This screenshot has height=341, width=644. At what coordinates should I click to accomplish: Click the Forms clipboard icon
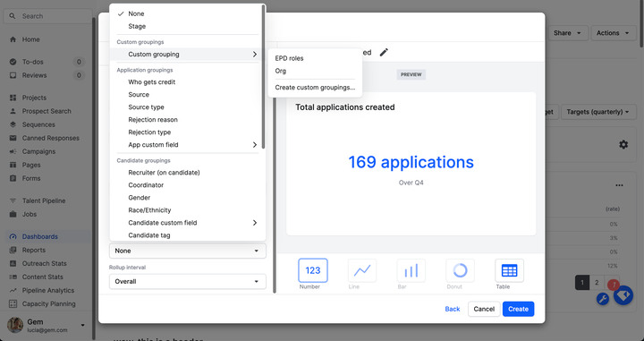13,178
